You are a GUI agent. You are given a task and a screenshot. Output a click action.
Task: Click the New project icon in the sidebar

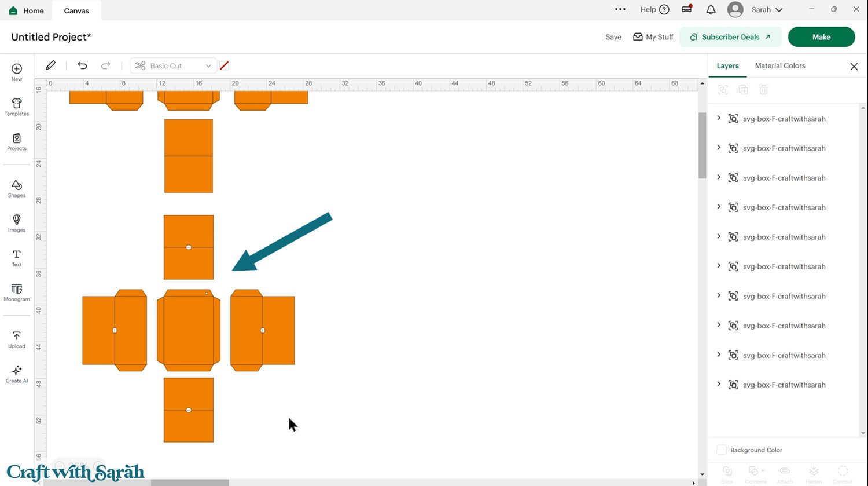click(17, 72)
